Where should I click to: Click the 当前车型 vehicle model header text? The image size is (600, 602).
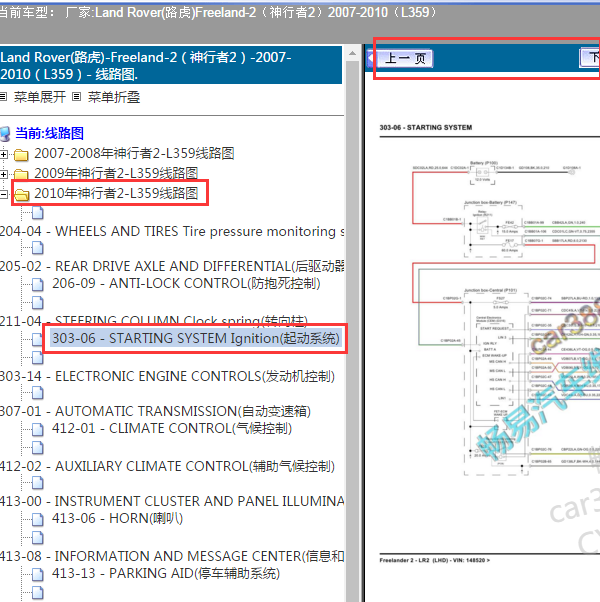click(x=218, y=13)
